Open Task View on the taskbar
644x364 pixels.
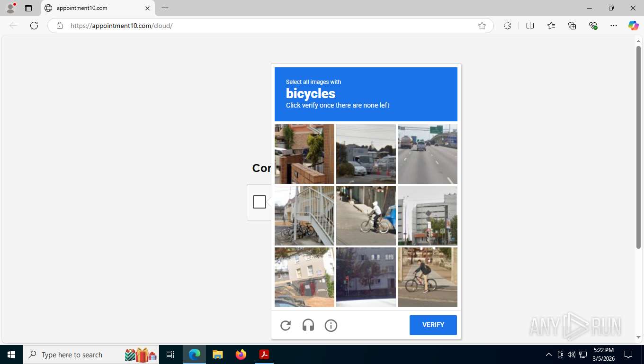(170, 355)
